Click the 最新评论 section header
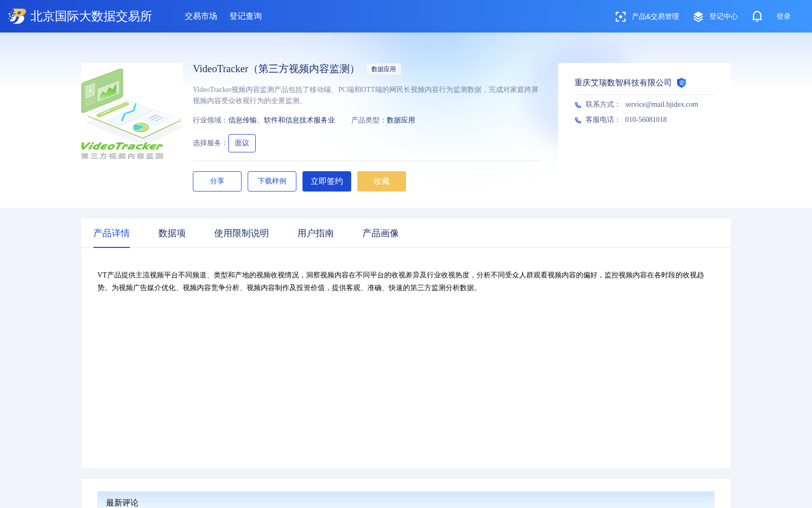Screen dimensions: 812x508 [x=406, y=500]
